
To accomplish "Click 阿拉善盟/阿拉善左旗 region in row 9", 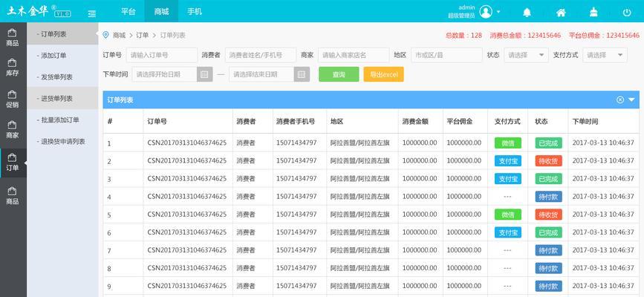I will tap(360, 286).
